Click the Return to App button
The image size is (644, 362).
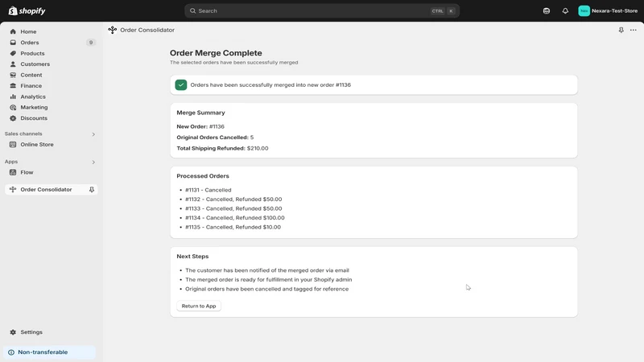point(199,306)
